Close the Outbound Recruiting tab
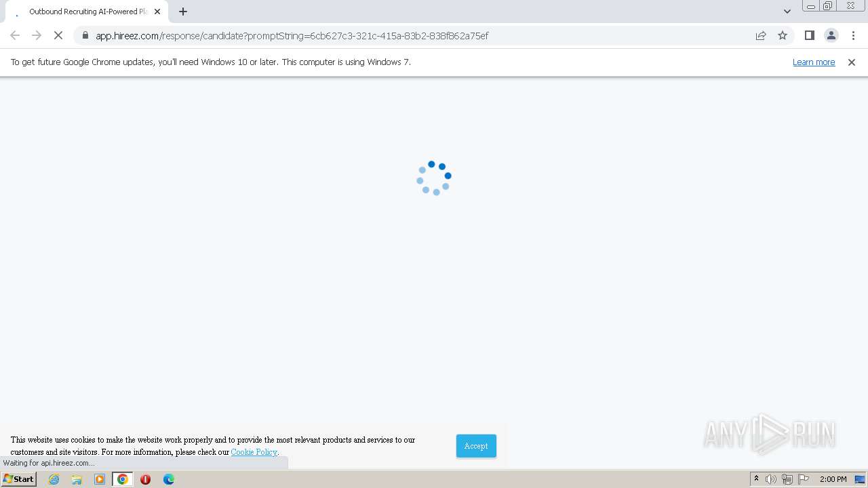The width and height of the screenshot is (868, 488). tap(157, 12)
